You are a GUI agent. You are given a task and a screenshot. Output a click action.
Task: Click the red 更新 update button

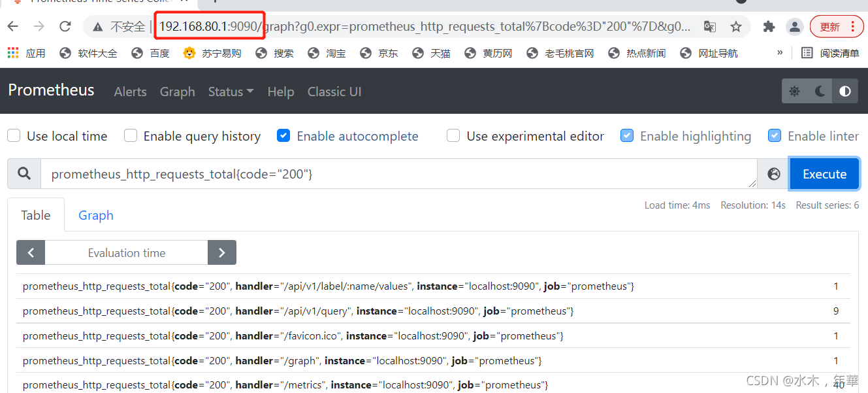coord(837,27)
